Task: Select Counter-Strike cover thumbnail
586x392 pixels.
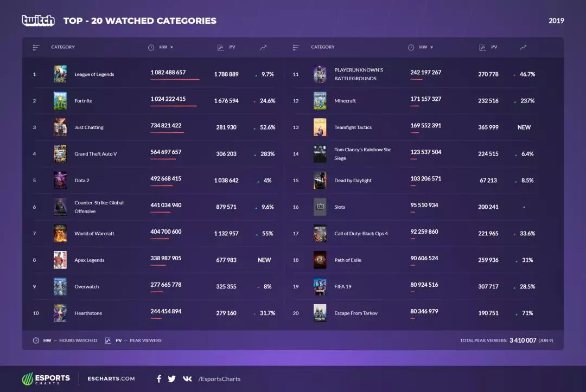Action: [x=60, y=207]
